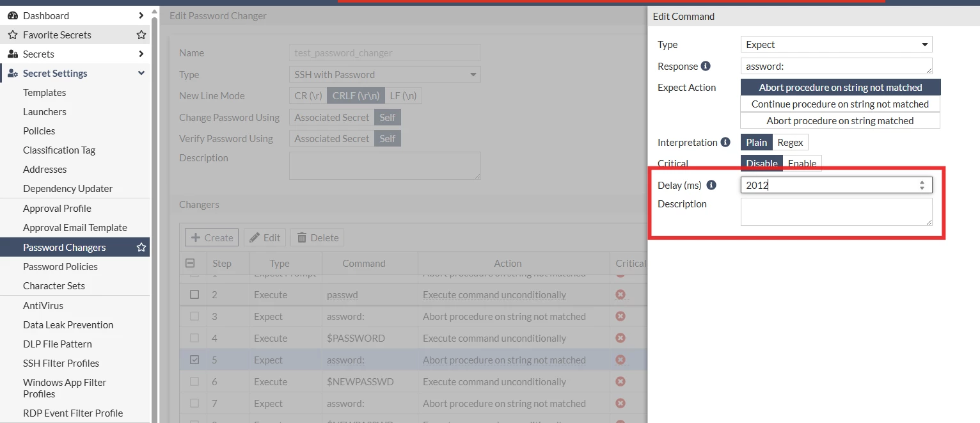Click red critical X icon in step 6 row
Screen dimensions: 980x423
[620, 381]
